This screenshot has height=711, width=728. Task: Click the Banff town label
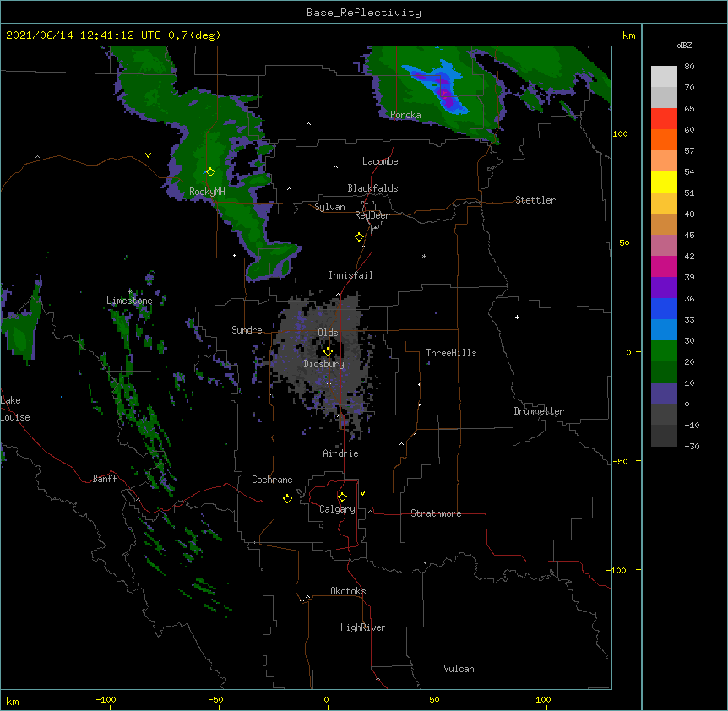click(x=105, y=479)
